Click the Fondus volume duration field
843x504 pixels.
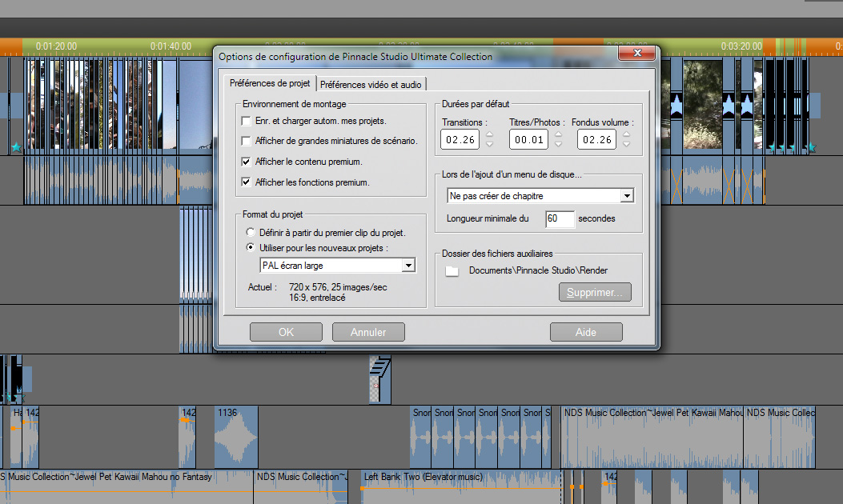click(x=596, y=140)
